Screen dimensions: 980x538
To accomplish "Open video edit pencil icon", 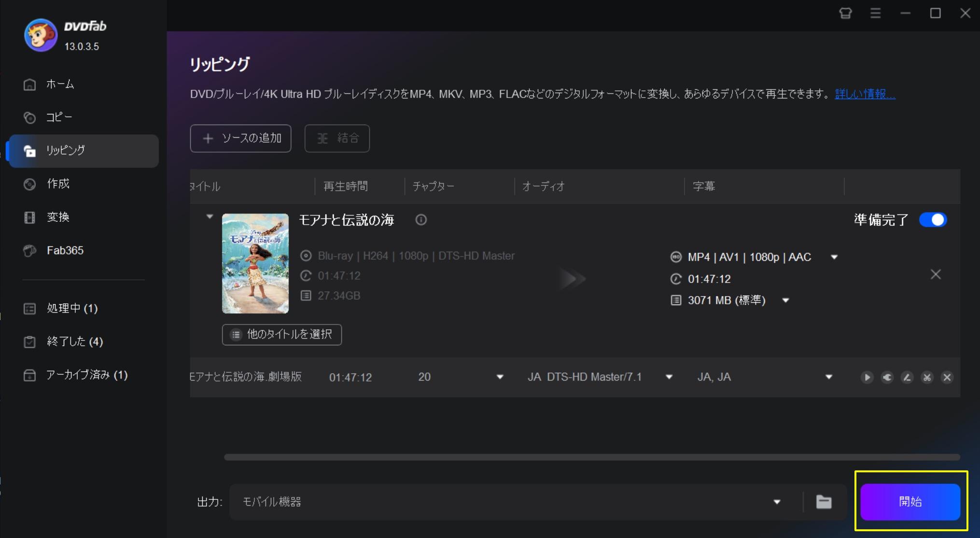I will coord(907,377).
